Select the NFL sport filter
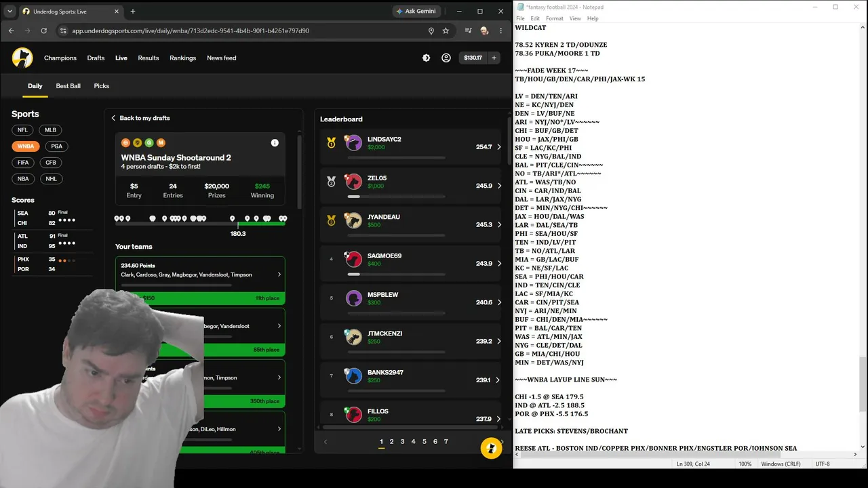Image resolution: width=868 pixels, height=488 pixels. click(23, 130)
